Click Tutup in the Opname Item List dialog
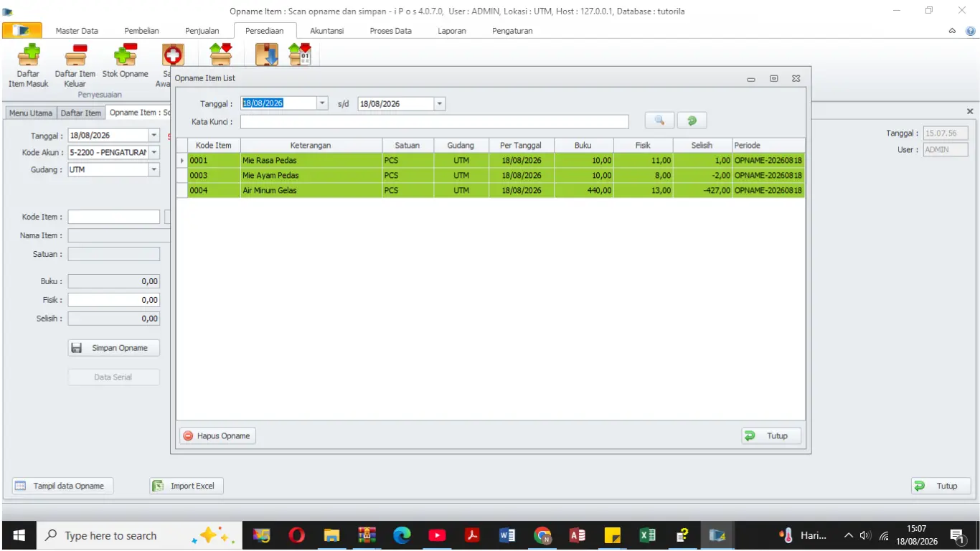This screenshot has height=551, width=980. [x=771, y=435]
